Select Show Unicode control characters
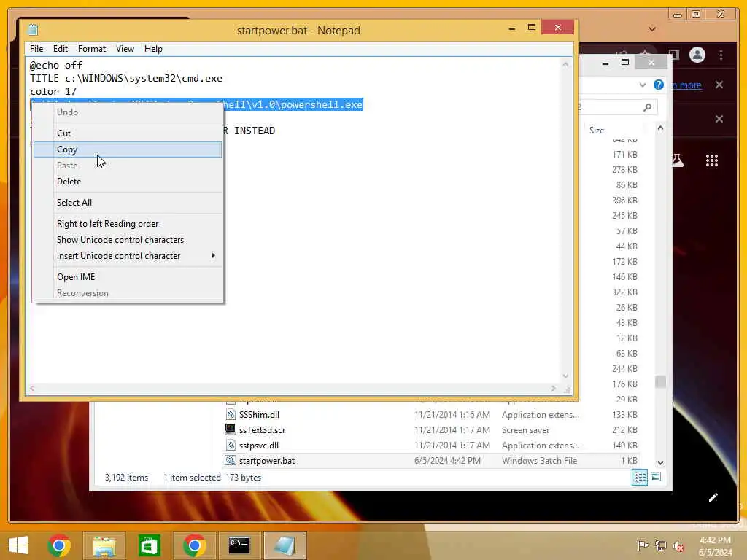Viewport: 747px width, 560px height. coord(128,239)
